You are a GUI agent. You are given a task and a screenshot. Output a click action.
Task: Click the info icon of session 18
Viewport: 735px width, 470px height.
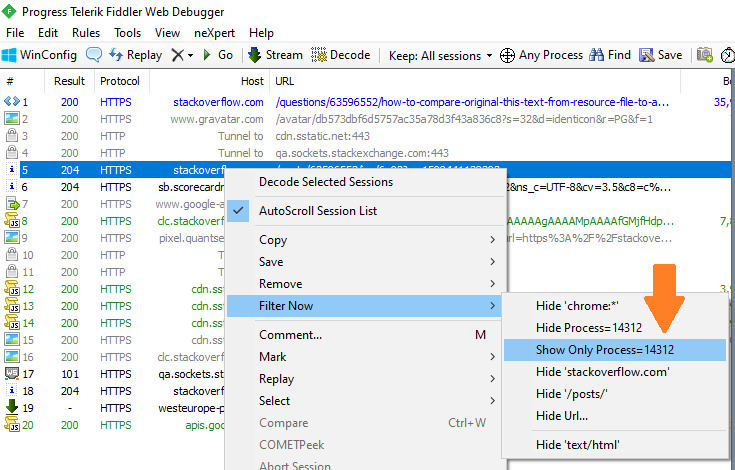point(12,390)
